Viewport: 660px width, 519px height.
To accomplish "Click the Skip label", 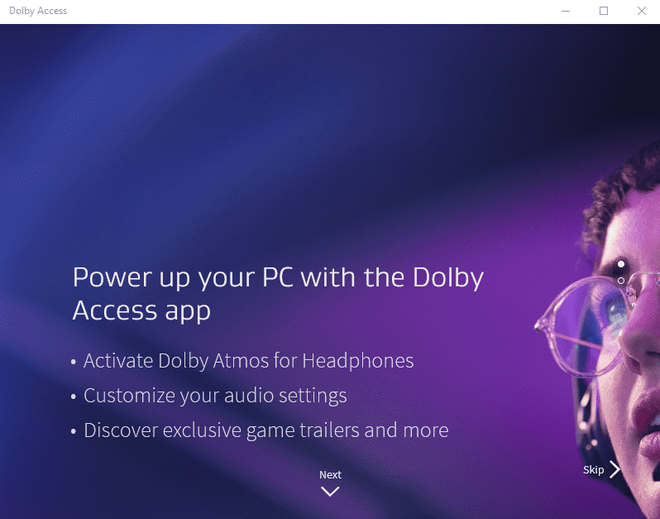I will click(593, 470).
